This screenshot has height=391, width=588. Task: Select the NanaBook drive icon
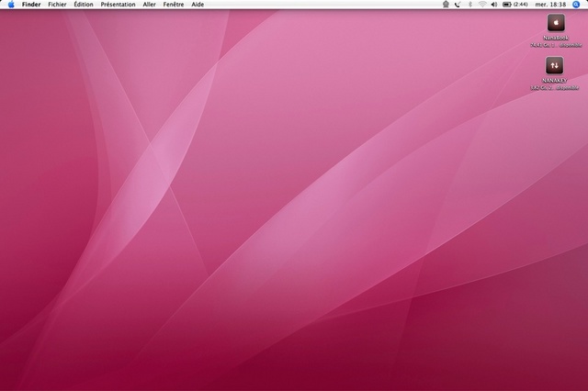coord(555,22)
